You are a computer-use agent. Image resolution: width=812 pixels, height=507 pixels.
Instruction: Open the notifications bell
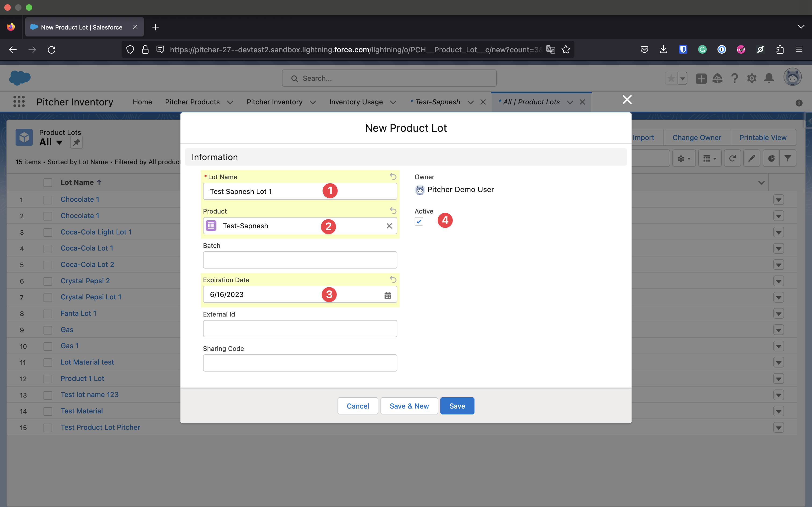(769, 78)
